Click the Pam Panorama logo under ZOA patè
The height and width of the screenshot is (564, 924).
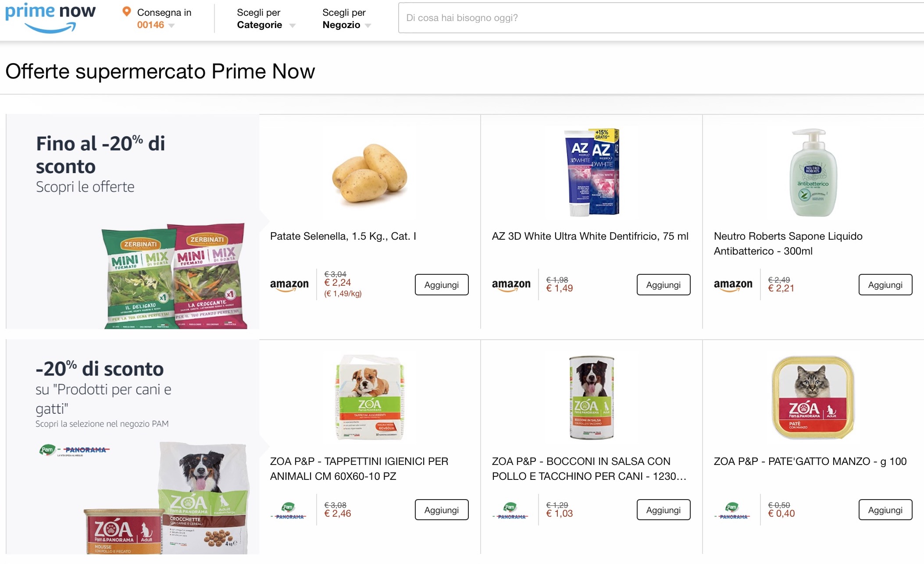(734, 510)
